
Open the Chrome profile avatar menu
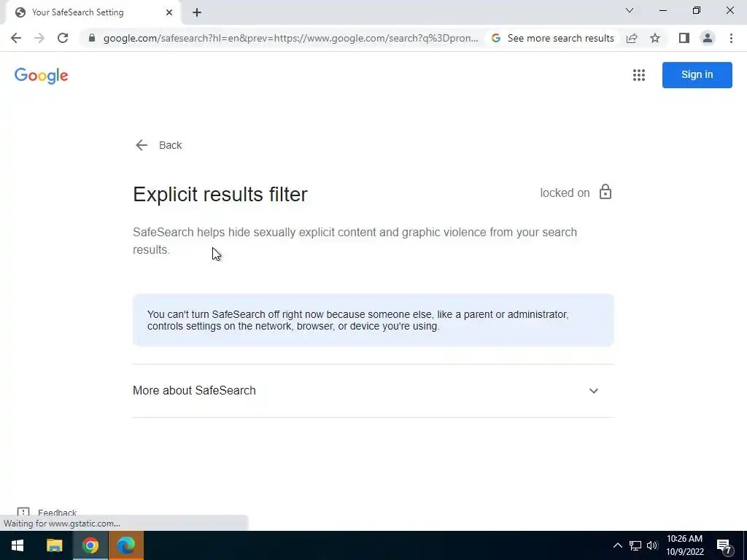[708, 38]
